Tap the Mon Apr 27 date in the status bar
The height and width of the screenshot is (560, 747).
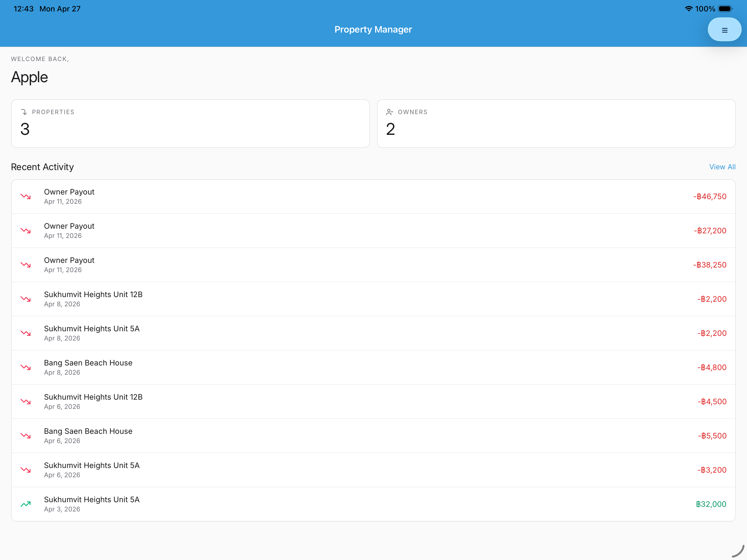pyautogui.click(x=60, y=9)
